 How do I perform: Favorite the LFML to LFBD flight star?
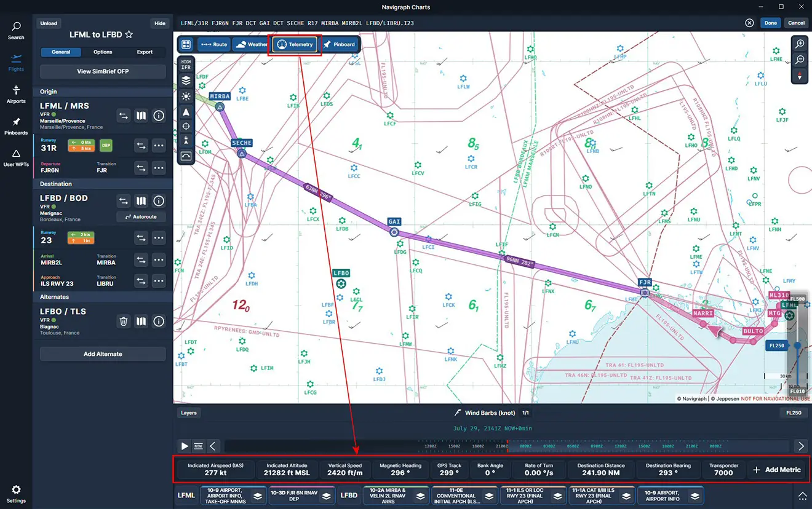click(129, 34)
